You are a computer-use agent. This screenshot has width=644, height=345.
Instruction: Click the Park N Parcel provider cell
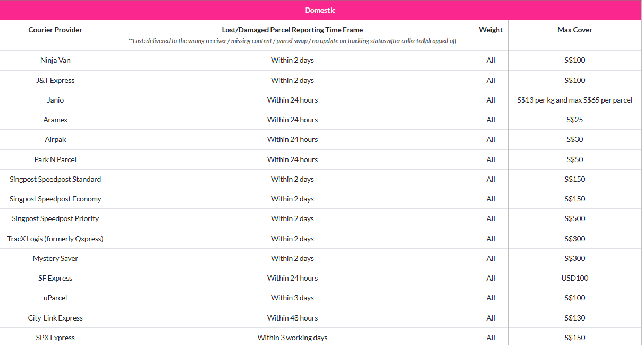55,159
